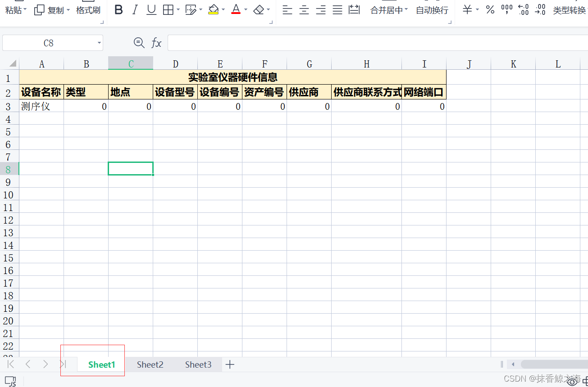
Task: Switch to the Sheet3 tab
Action: pyautogui.click(x=198, y=364)
